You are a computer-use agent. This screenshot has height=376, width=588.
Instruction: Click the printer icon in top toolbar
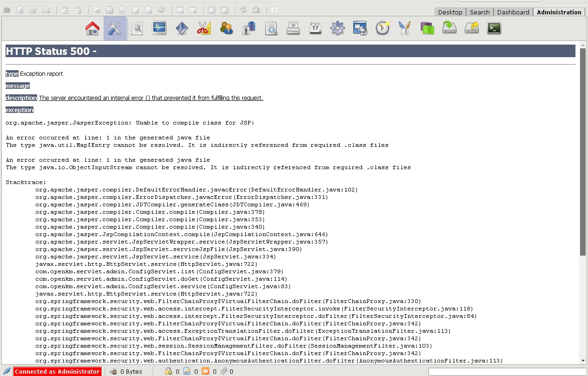pos(46,10)
